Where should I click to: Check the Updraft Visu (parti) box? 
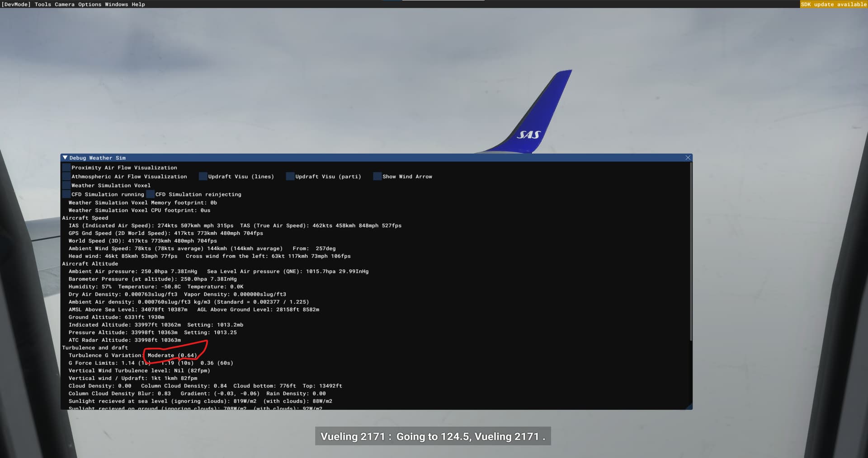290,177
